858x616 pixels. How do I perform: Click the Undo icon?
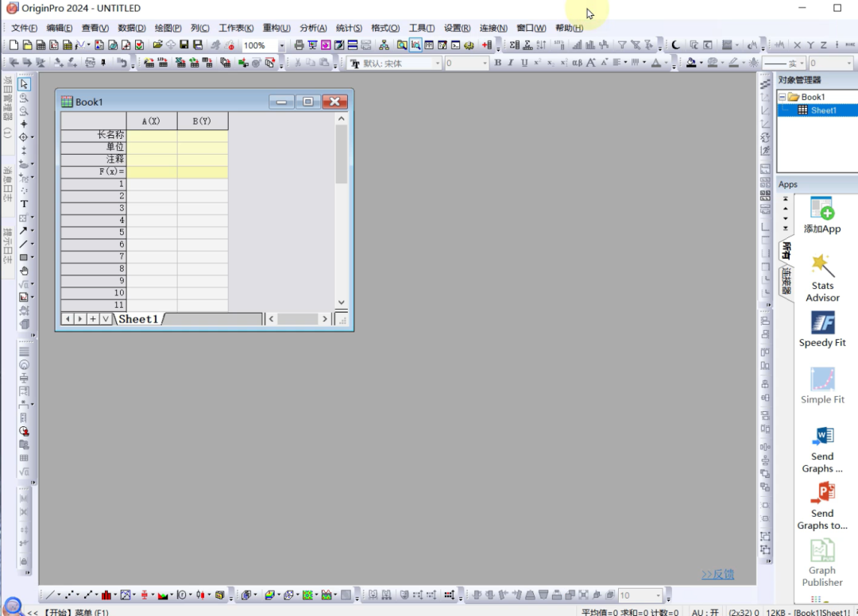coord(122,63)
